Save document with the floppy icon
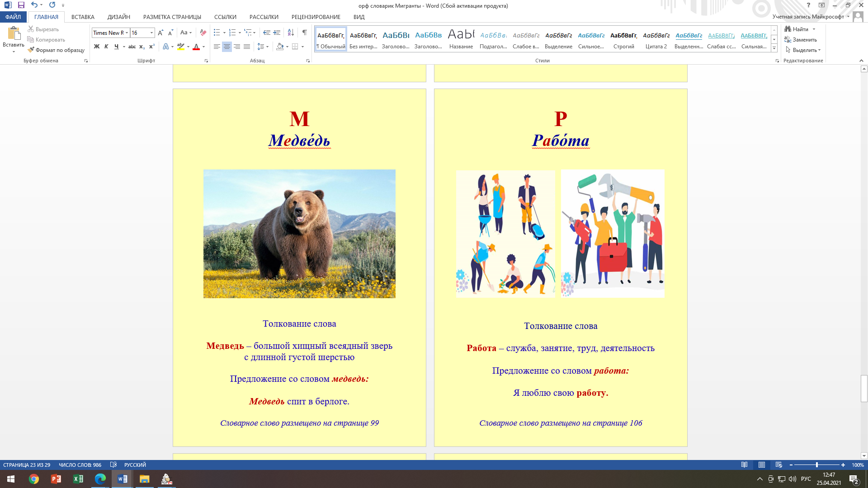This screenshot has width=868, height=488. coord(21,5)
